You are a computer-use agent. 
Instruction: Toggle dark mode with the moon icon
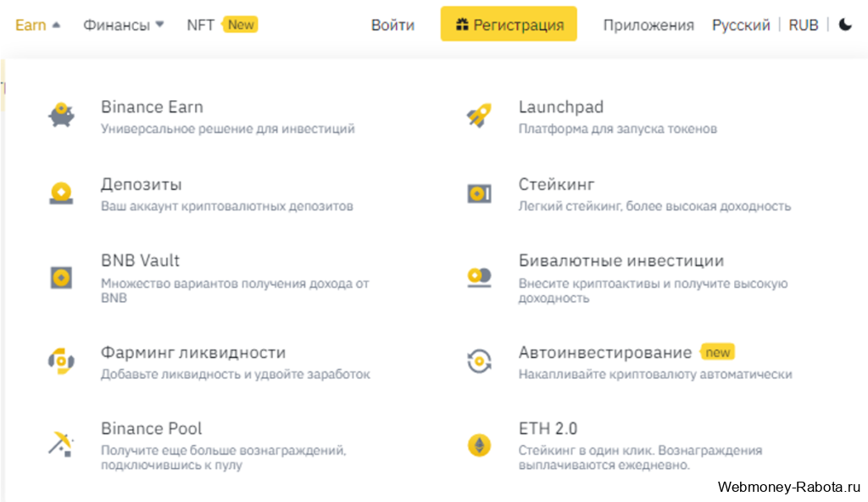tap(845, 25)
